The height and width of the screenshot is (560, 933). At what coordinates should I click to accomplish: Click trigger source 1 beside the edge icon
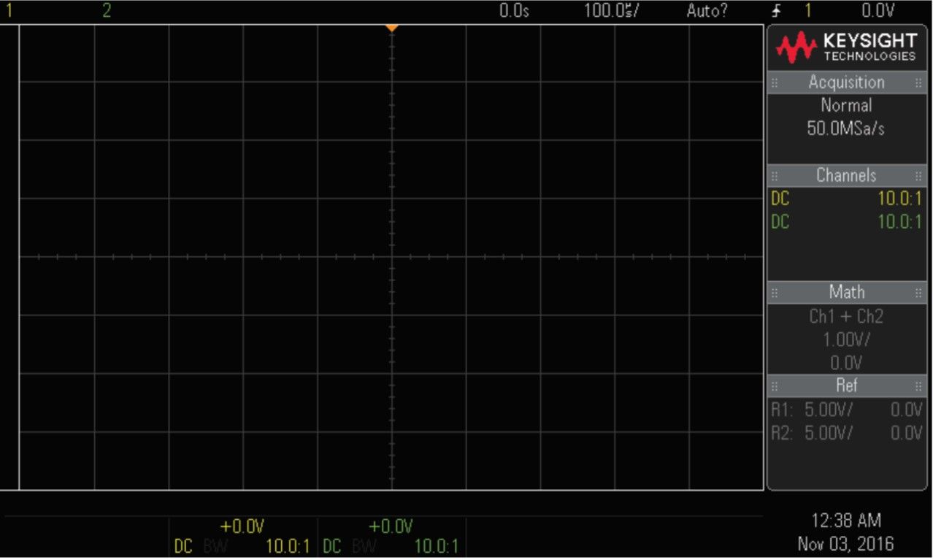click(x=807, y=11)
